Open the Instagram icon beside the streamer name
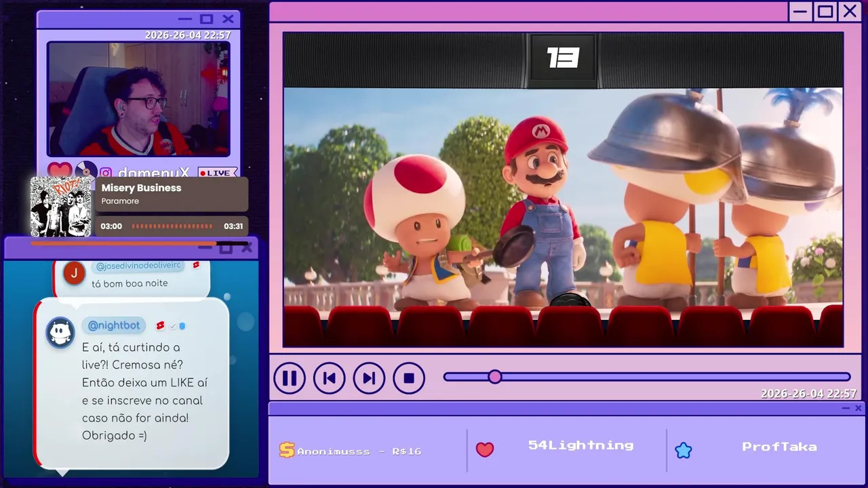868x488 pixels. 106,174
